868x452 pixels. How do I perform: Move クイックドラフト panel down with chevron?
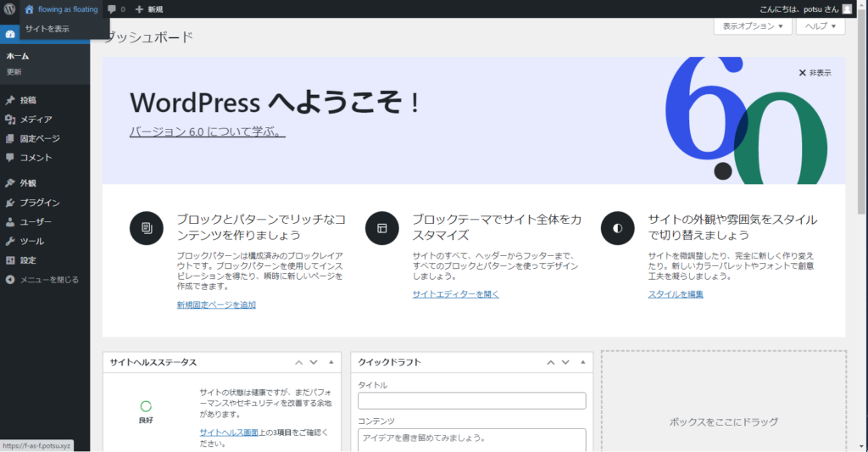click(x=565, y=362)
